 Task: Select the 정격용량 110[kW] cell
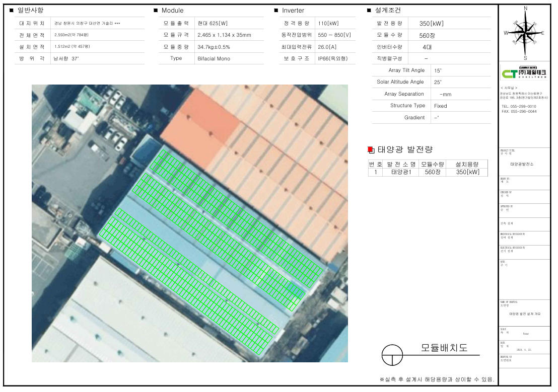click(327, 23)
